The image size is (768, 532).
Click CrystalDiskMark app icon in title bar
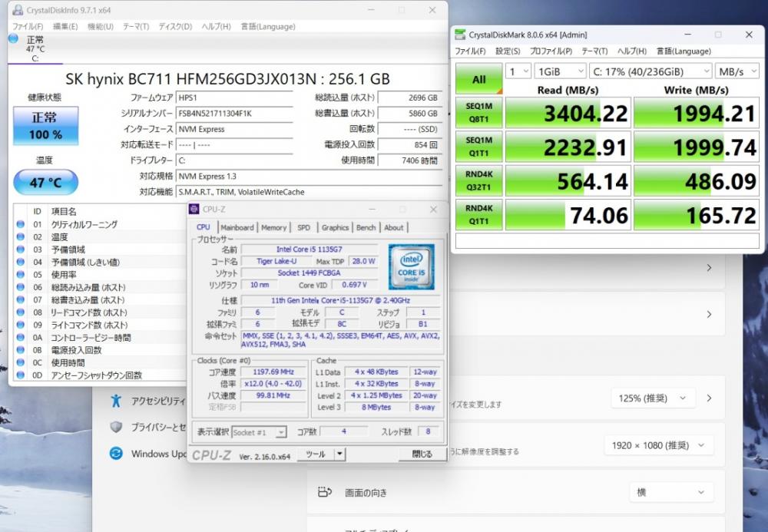pos(460,35)
